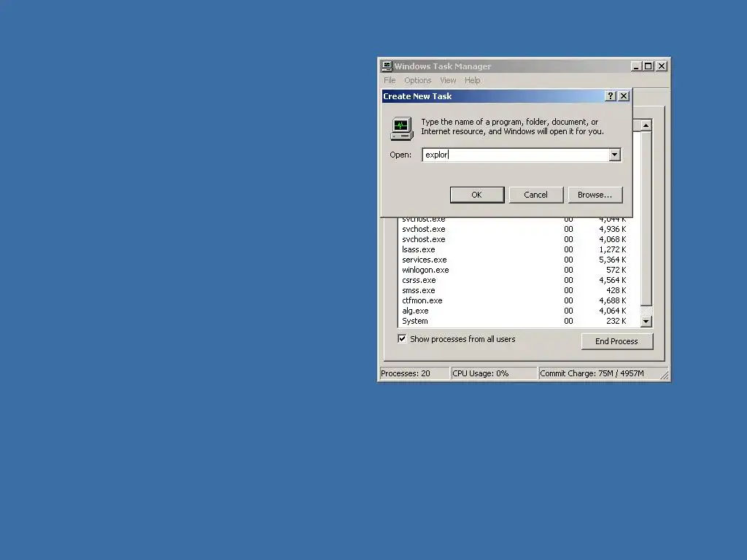This screenshot has width=747, height=560.
Task: Click the 1,272 K memory value
Action: [613, 249]
